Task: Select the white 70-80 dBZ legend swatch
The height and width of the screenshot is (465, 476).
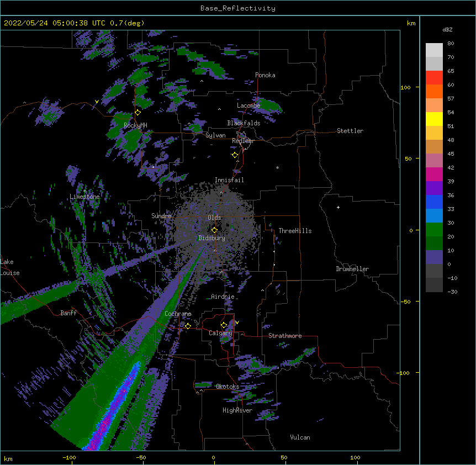Action: (x=434, y=50)
